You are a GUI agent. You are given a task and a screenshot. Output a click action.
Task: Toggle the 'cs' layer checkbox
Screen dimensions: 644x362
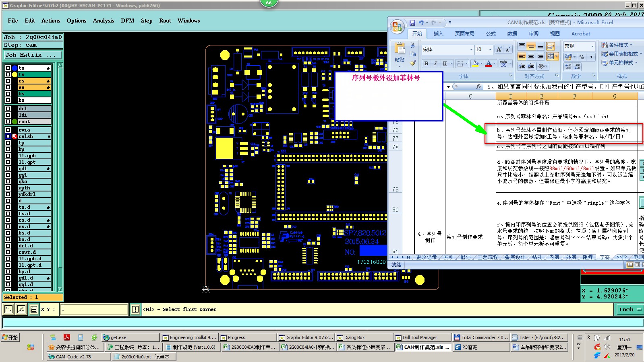(8, 81)
